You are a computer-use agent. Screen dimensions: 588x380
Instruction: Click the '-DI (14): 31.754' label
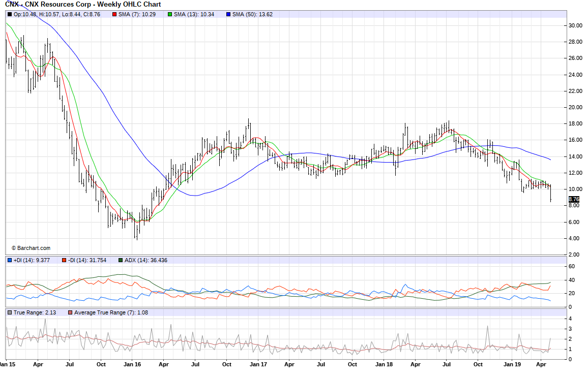coord(87,260)
